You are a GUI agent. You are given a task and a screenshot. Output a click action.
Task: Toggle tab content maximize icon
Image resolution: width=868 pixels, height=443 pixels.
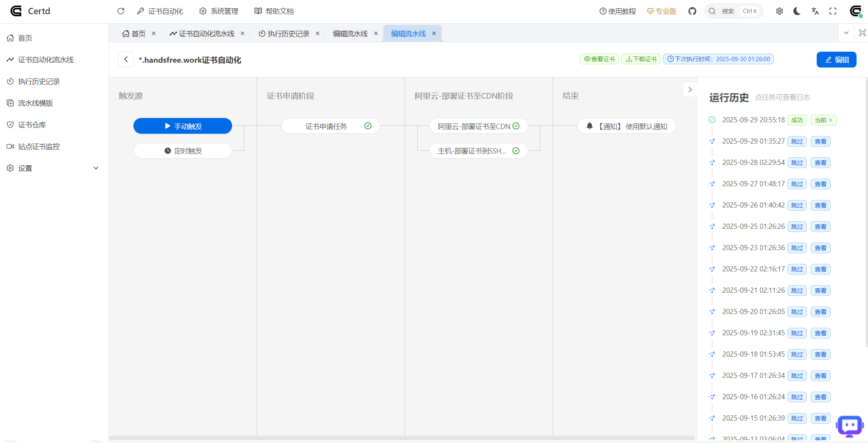tap(862, 33)
